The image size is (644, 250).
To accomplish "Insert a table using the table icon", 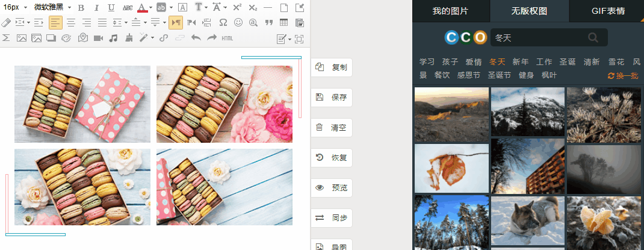I will [284, 23].
